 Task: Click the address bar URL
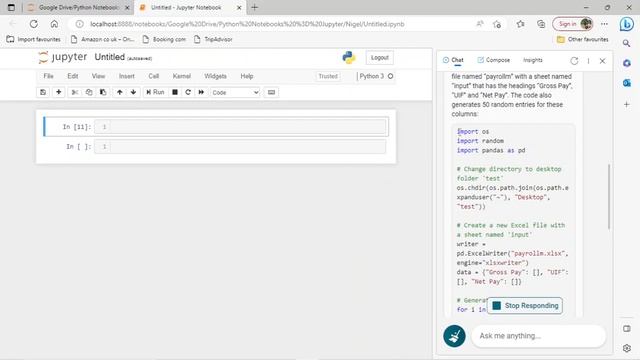(247, 24)
